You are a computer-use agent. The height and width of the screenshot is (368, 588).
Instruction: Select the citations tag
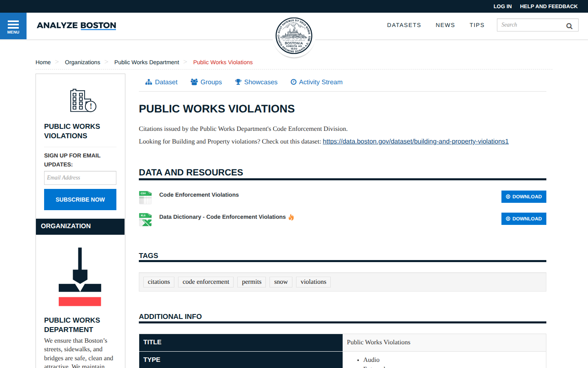coord(159,282)
